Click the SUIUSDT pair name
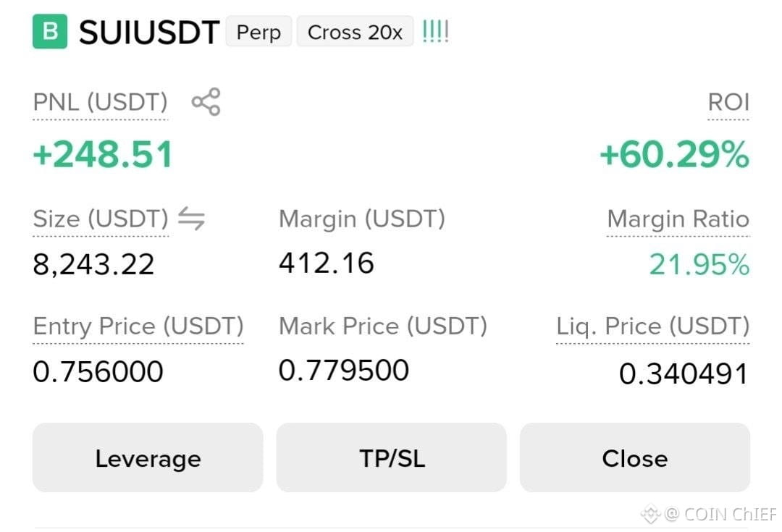The width and height of the screenshot is (782, 532). click(x=149, y=33)
